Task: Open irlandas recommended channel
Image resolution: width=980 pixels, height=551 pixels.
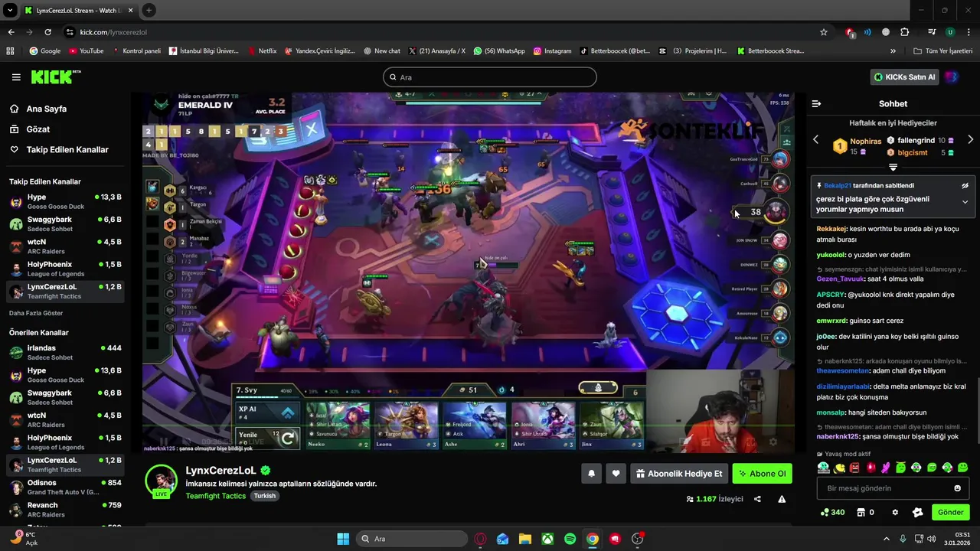Action: coord(65,352)
